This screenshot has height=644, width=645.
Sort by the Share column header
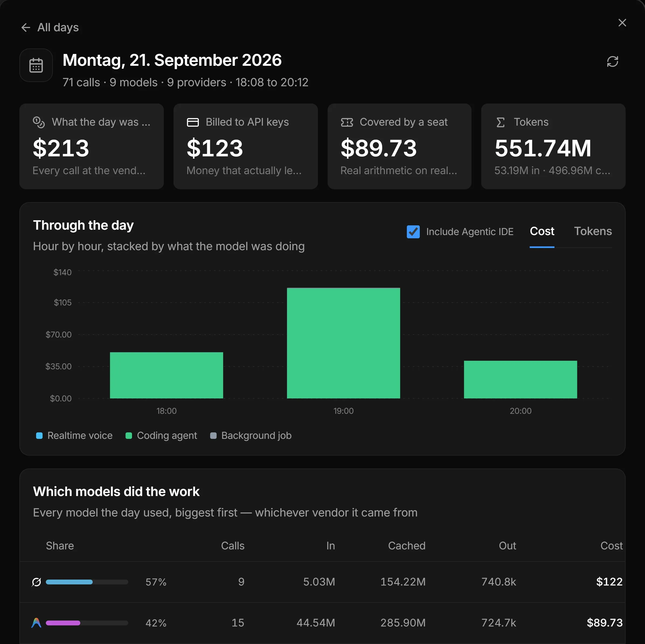point(60,546)
